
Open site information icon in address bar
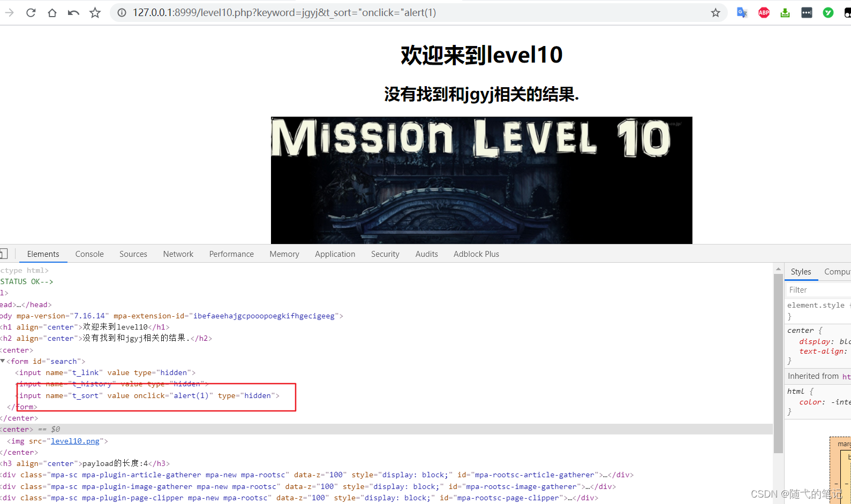click(122, 12)
